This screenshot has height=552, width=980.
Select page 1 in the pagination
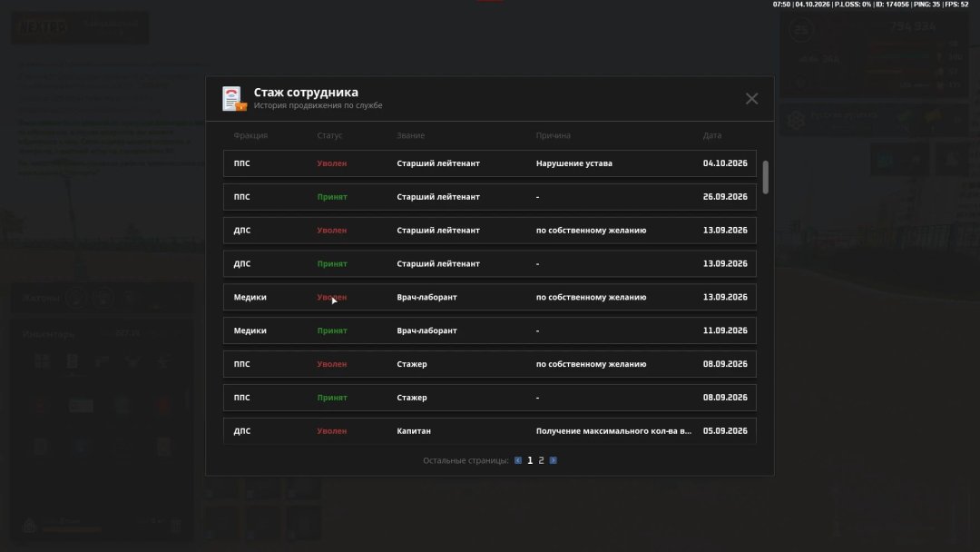(x=530, y=460)
